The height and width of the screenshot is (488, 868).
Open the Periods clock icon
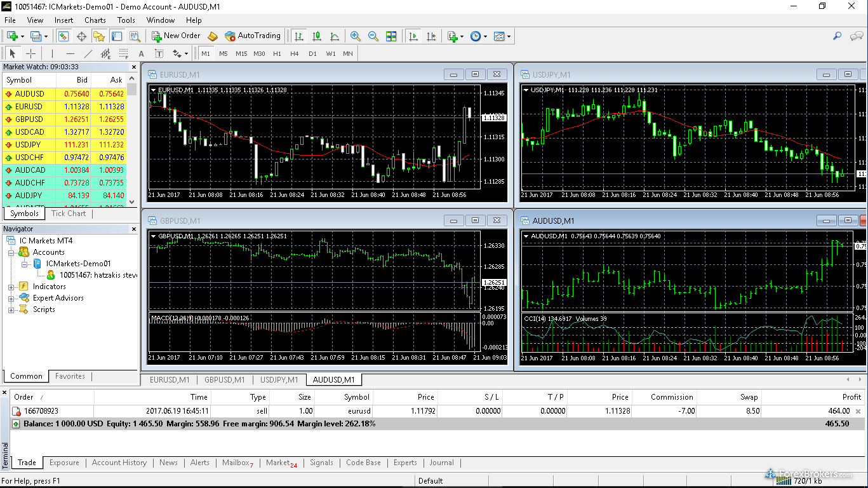coord(476,36)
